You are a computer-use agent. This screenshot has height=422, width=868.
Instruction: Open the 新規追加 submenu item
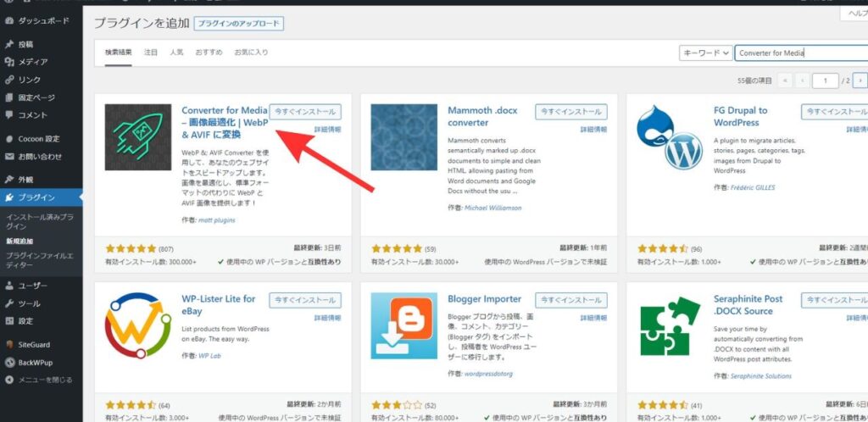[x=20, y=242]
